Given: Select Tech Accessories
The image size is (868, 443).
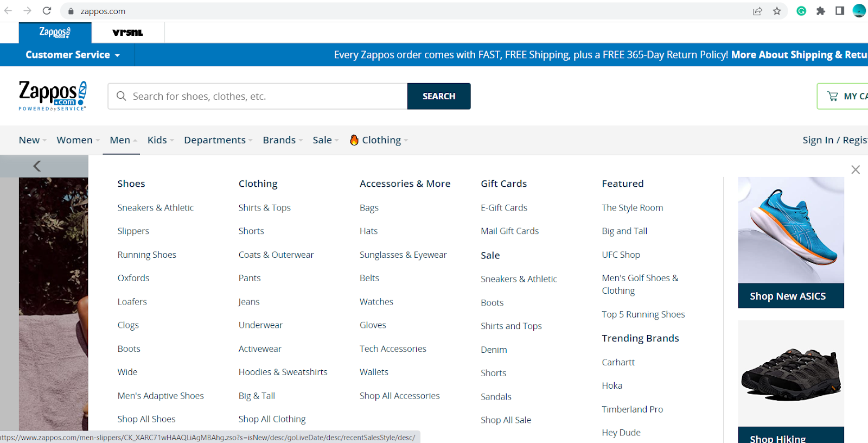Looking at the screenshot, I should click(393, 349).
